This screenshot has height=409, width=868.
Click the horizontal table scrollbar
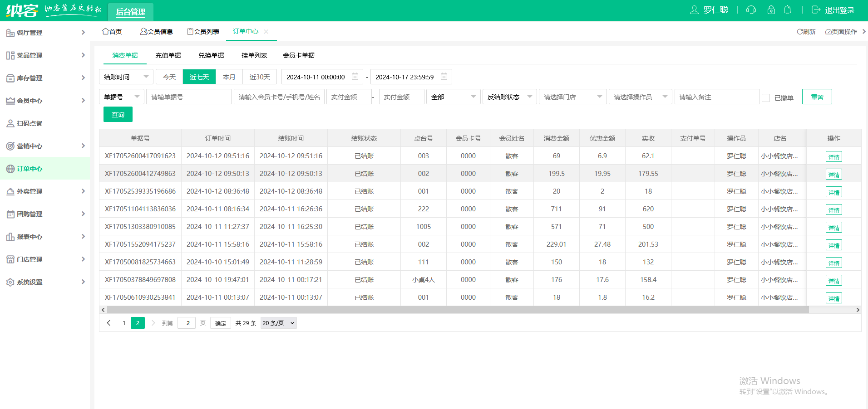458,310
